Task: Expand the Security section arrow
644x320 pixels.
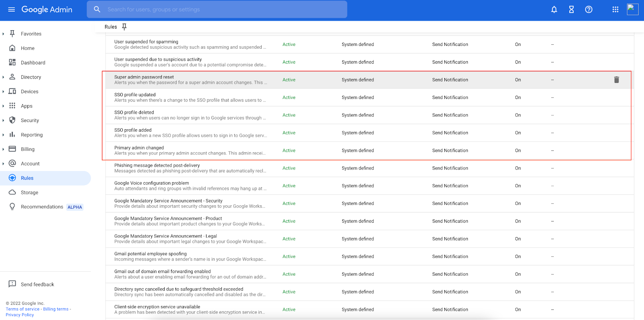Action: tap(3, 120)
